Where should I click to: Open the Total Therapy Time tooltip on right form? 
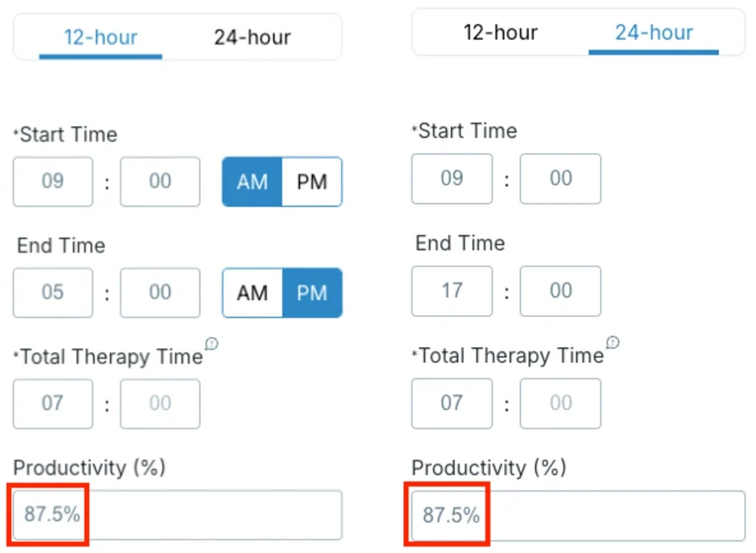(x=612, y=343)
